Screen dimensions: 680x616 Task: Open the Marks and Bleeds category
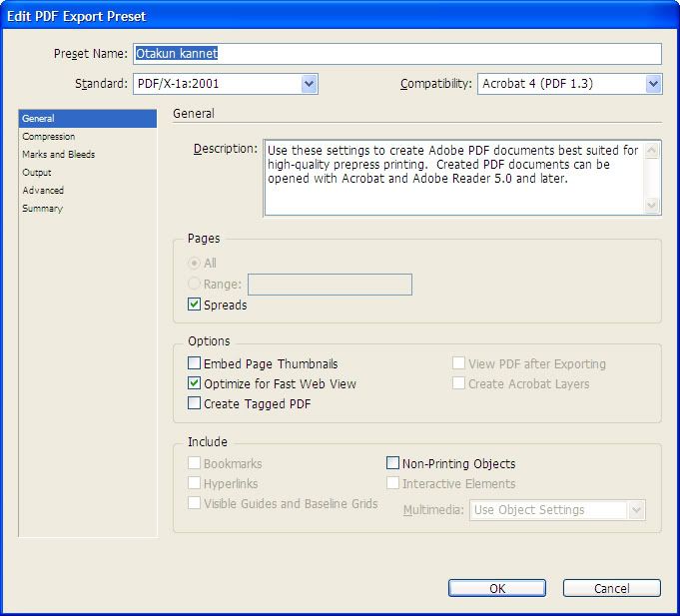[x=87, y=155]
